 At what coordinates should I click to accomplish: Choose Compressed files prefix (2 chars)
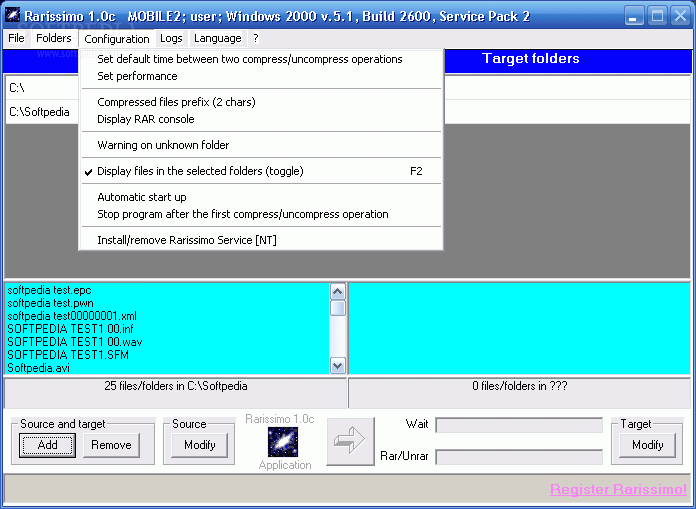click(x=261, y=102)
